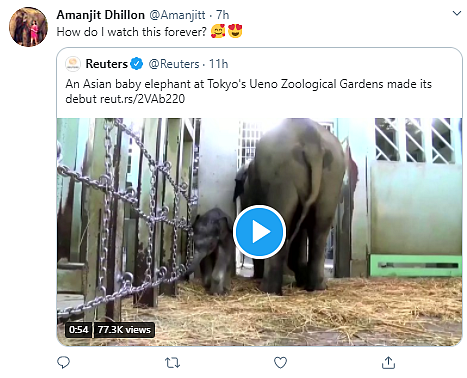Click the 77.3K views label
Screen dimensions: 467x378
coord(124,330)
